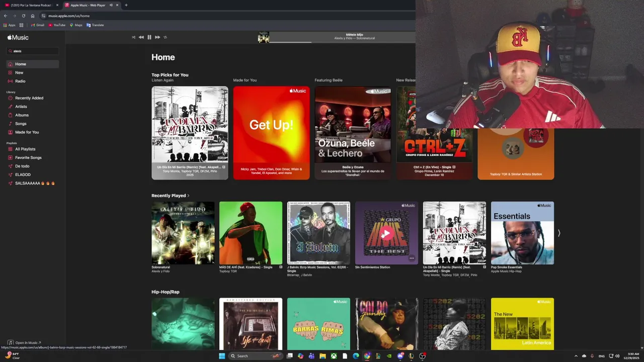Image resolution: width=644 pixels, height=362 pixels.
Task: Open the ELAGOD playlist
Action: [33, 174]
